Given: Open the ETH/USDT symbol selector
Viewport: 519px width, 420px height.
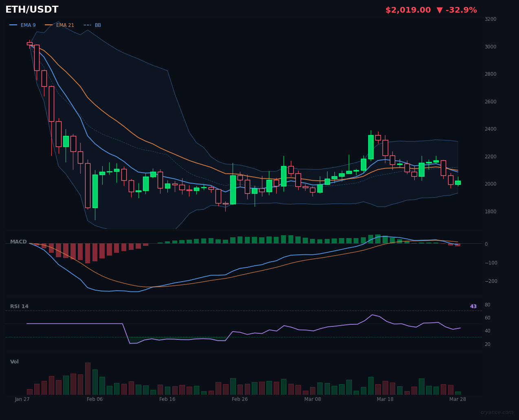Looking at the screenshot, I should point(31,9).
